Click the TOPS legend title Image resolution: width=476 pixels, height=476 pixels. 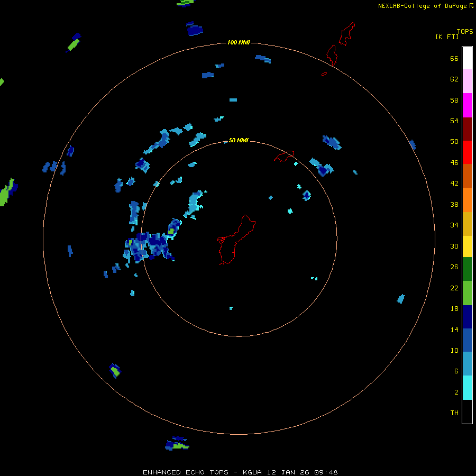(465, 31)
